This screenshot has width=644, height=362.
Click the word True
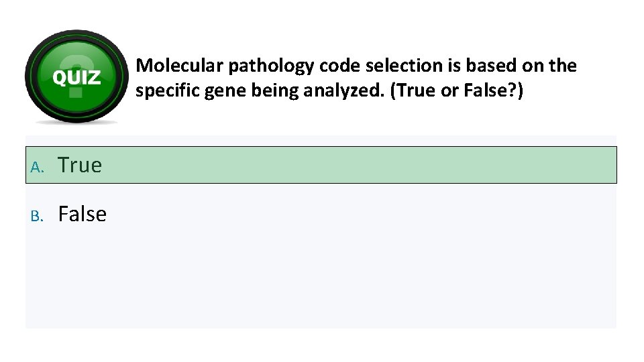[x=80, y=165]
